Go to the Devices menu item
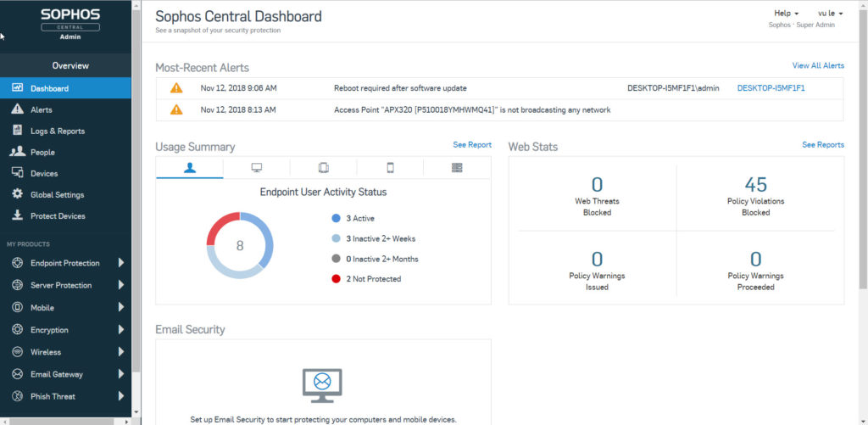Screen dimensions: 868x425 (65, 173)
